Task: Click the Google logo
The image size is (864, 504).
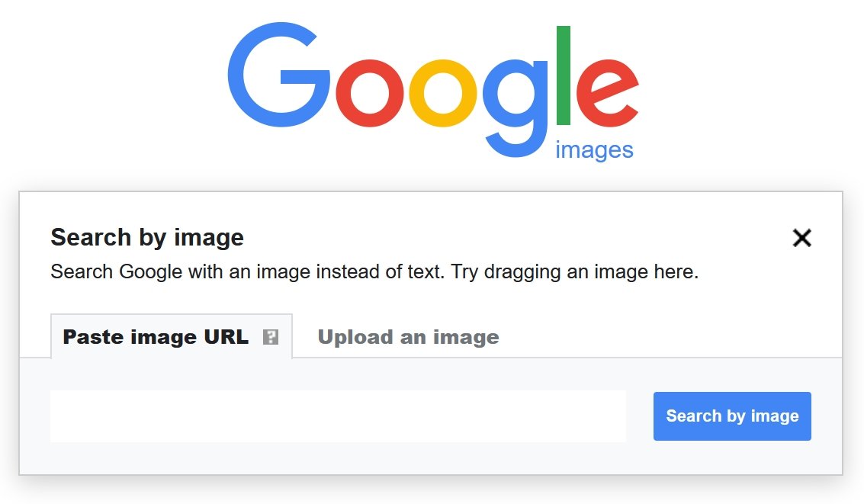Action: point(432,84)
